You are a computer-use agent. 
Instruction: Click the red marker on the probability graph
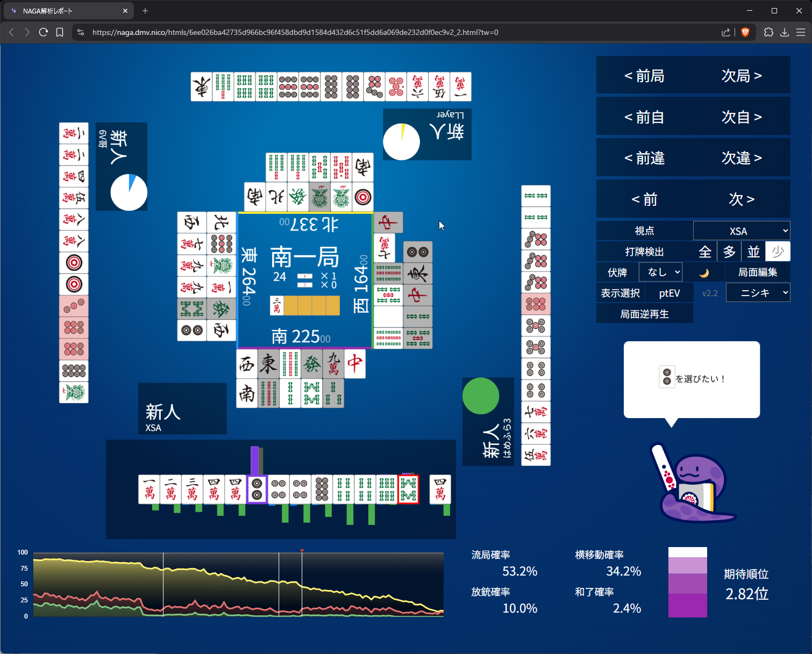click(x=302, y=551)
